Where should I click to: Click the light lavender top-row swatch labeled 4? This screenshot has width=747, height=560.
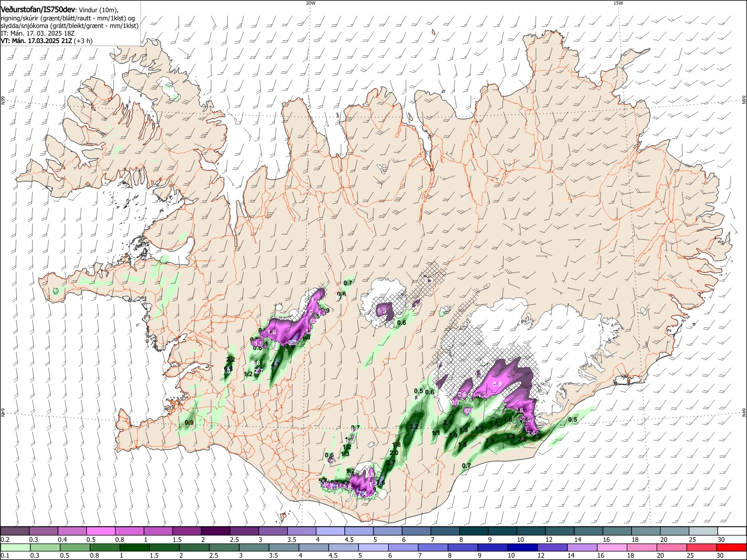[x=330, y=531]
